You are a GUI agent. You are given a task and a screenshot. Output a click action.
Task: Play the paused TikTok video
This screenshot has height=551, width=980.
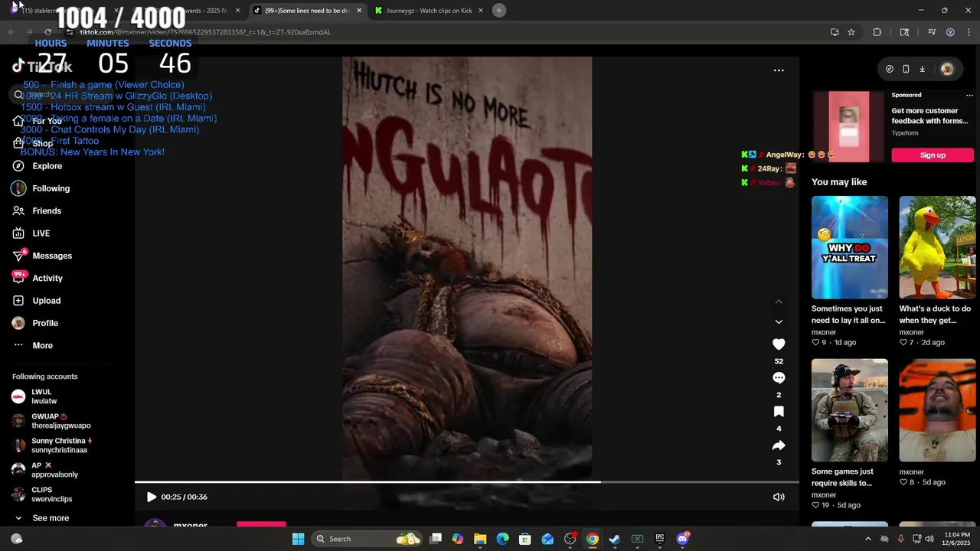pyautogui.click(x=151, y=497)
